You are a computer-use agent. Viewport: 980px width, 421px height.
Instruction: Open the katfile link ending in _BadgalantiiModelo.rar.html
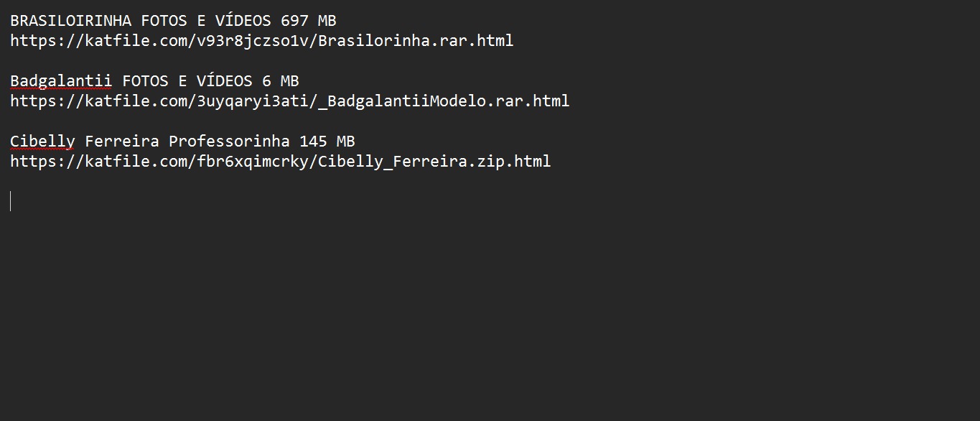[x=290, y=101]
